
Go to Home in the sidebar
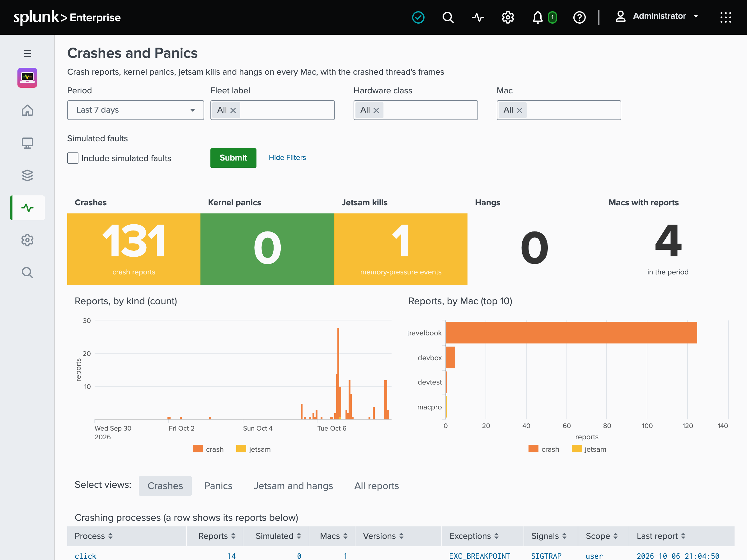point(27,110)
